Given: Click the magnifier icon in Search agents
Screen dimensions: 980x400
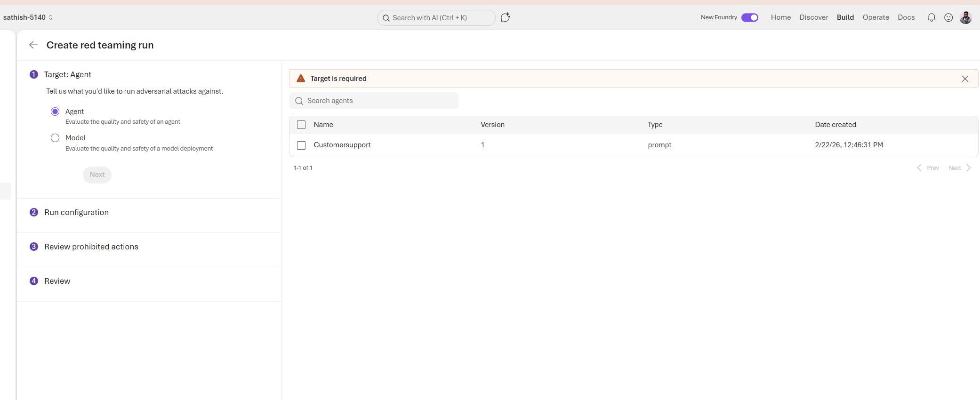Looking at the screenshot, I should [x=299, y=101].
